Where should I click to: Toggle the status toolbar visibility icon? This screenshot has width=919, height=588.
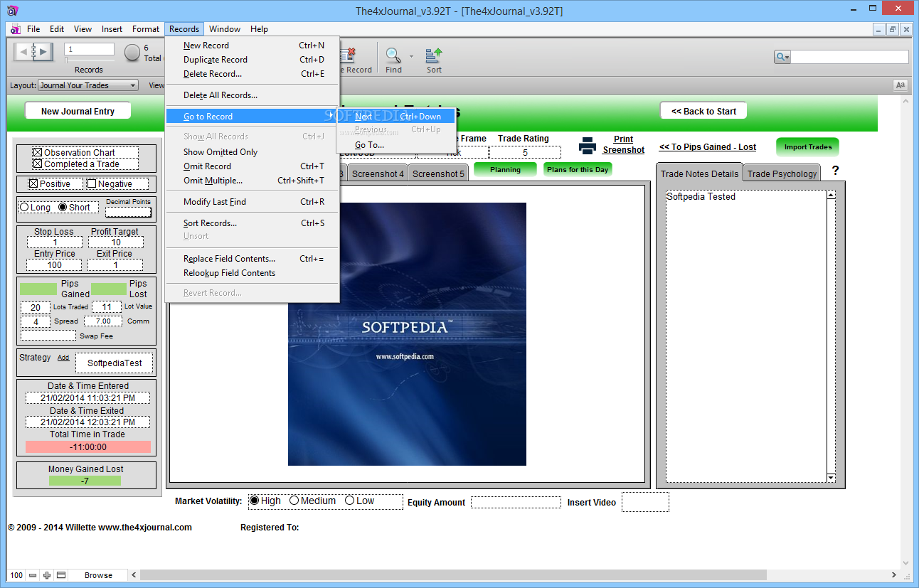tap(61, 575)
